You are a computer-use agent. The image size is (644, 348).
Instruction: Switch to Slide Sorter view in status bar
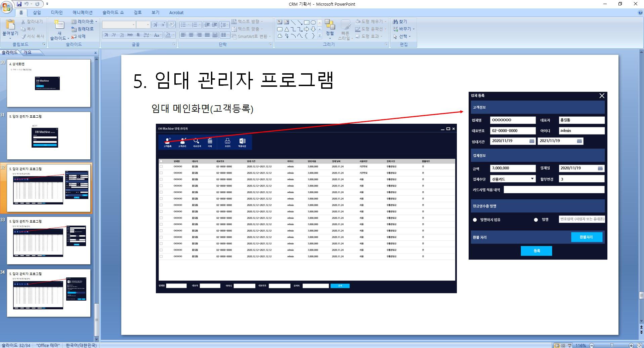pos(563,345)
